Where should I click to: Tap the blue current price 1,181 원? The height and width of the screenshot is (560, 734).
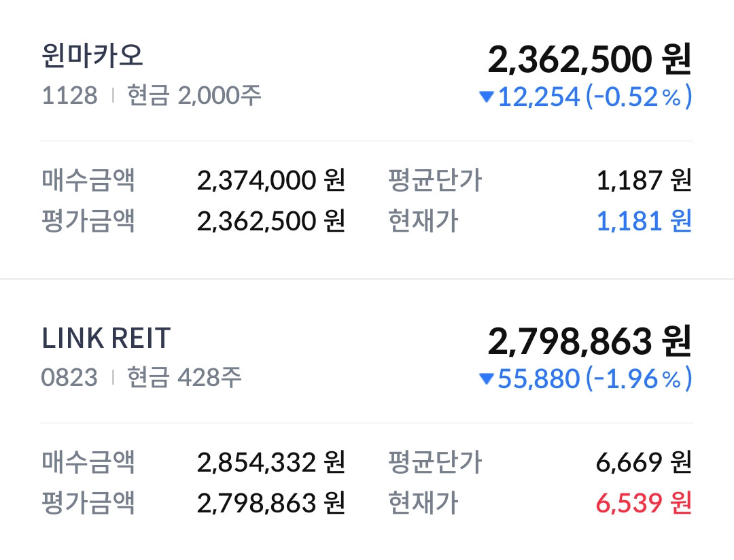[x=644, y=221]
